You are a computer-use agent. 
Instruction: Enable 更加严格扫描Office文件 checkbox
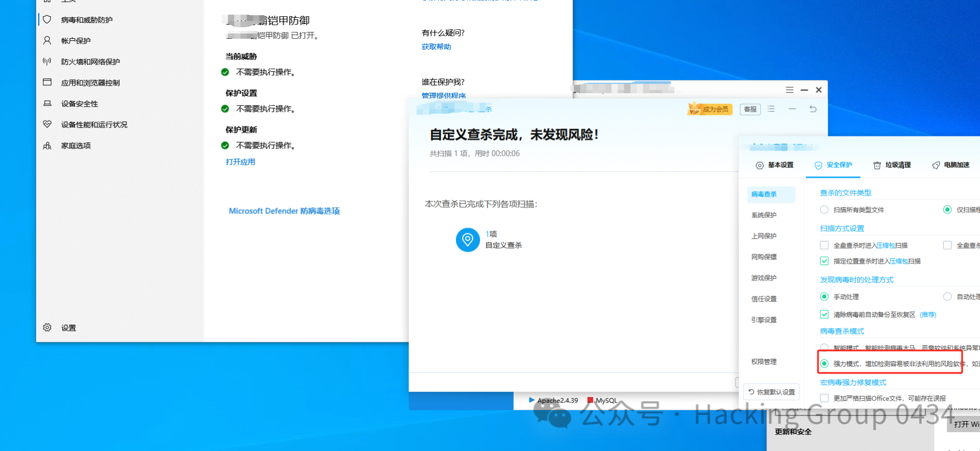pos(824,398)
